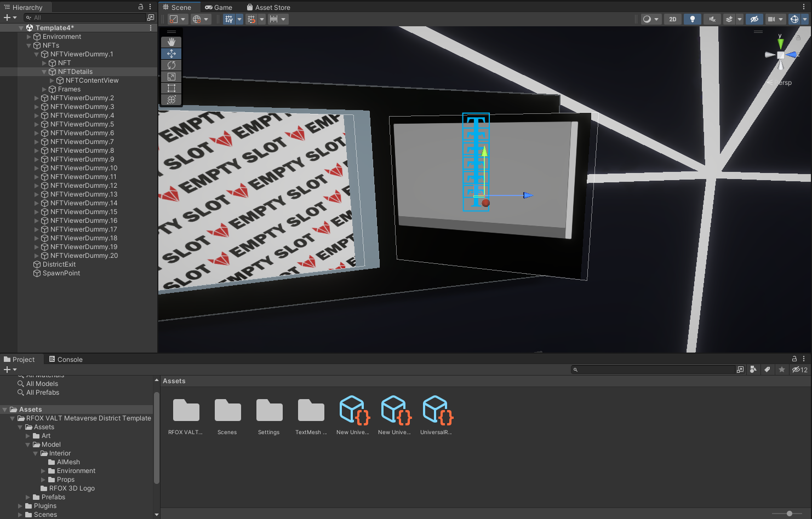
Task: Toggle grid visibility button in toolbar
Action: [229, 19]
